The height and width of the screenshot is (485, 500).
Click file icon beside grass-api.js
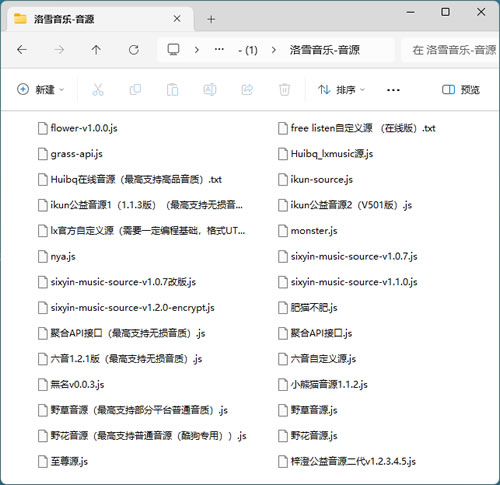[x=43, y=154]
